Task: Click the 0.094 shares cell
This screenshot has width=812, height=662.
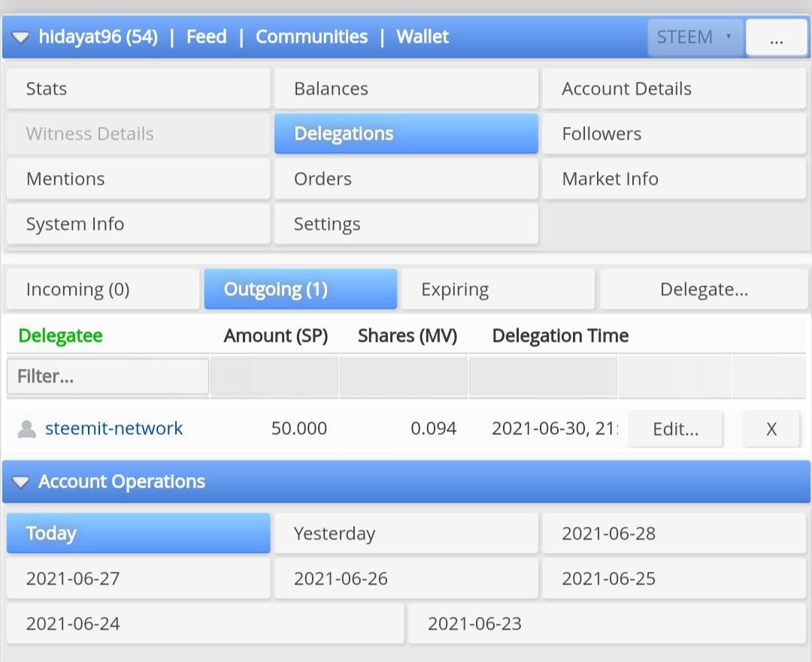Action: click(434, 428)
